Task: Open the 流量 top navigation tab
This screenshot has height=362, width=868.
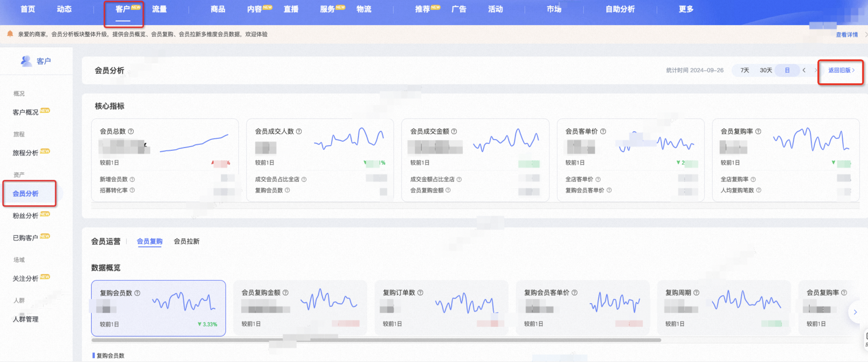Action: (159, 9)
